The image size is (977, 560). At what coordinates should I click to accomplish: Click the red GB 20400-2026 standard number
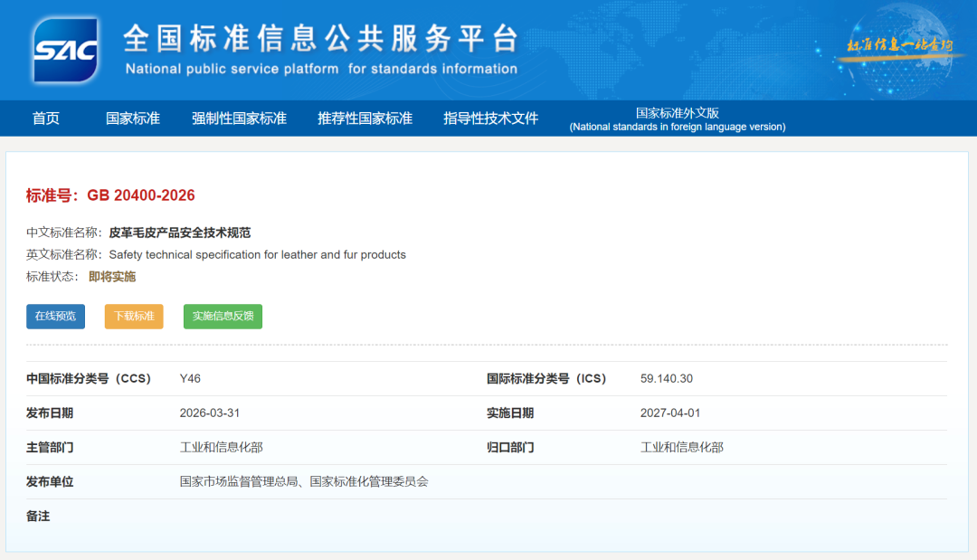coord(140,195)
